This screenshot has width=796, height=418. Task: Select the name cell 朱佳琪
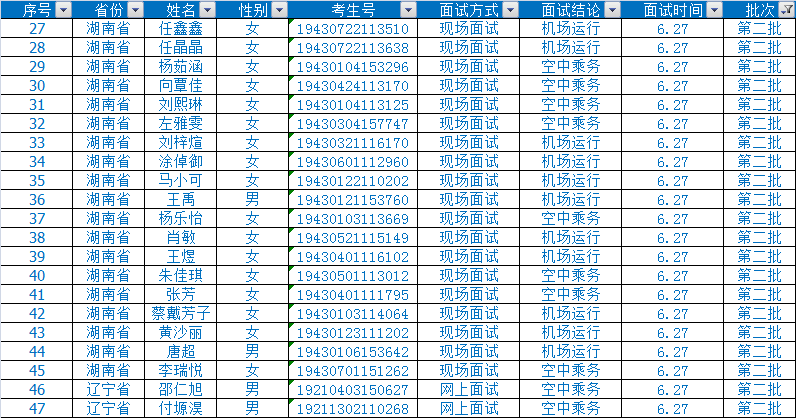[x=181, y=275]
